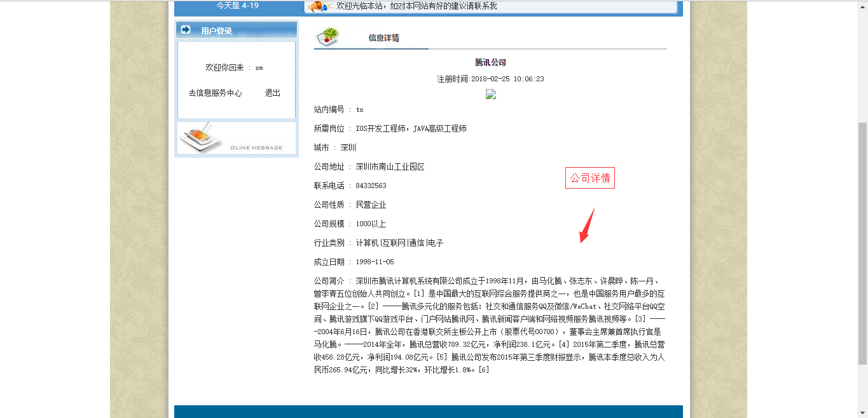Click the address 深圳市南山工业园区
The image size is (868, 418).
(x=390, y=167)
